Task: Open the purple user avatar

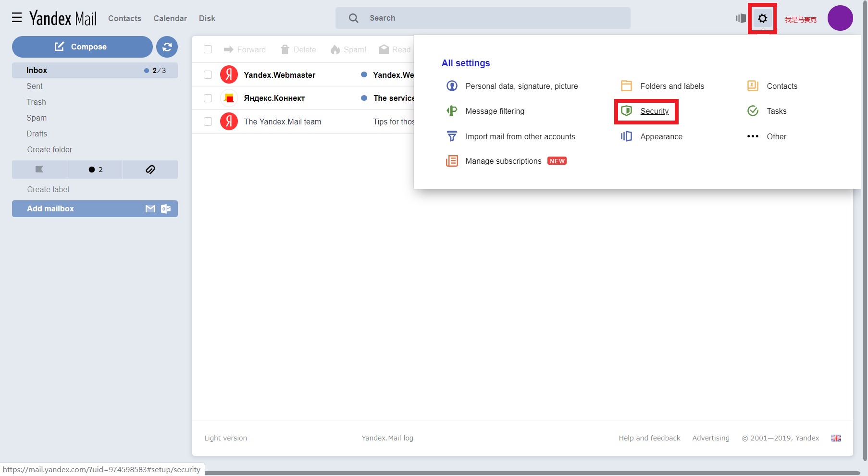Action: pyautogui.click(x=840, y=18)
